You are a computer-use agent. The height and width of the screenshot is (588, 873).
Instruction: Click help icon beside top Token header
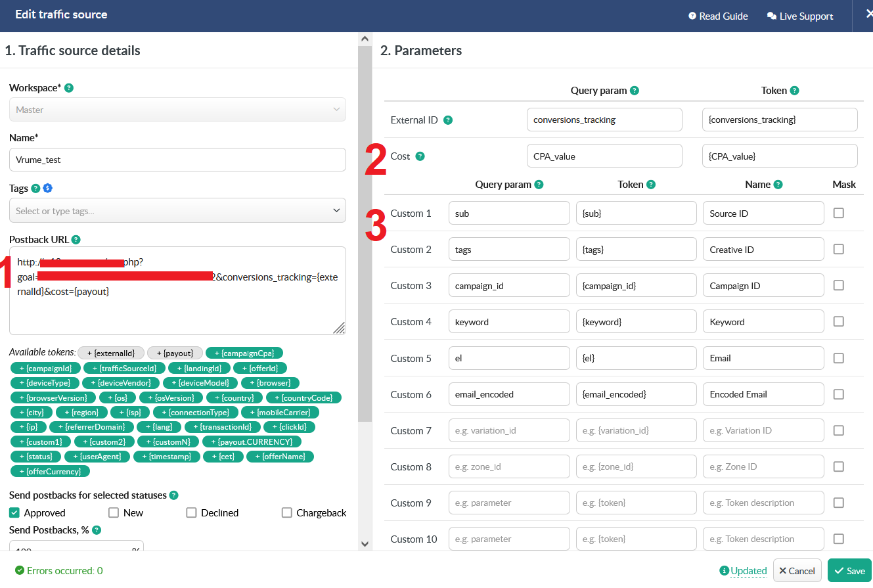tap(794, 91)
